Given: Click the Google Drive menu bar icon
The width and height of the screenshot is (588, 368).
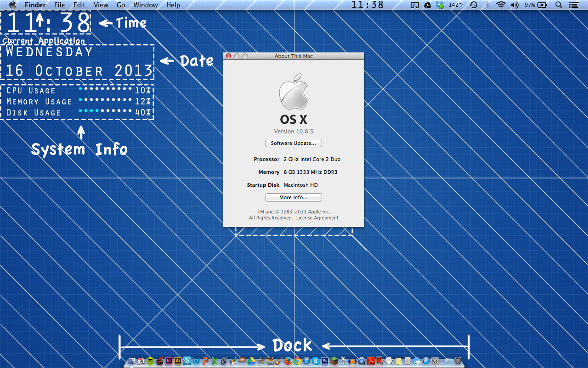Looking at the screenshot, I should point(427,5).
